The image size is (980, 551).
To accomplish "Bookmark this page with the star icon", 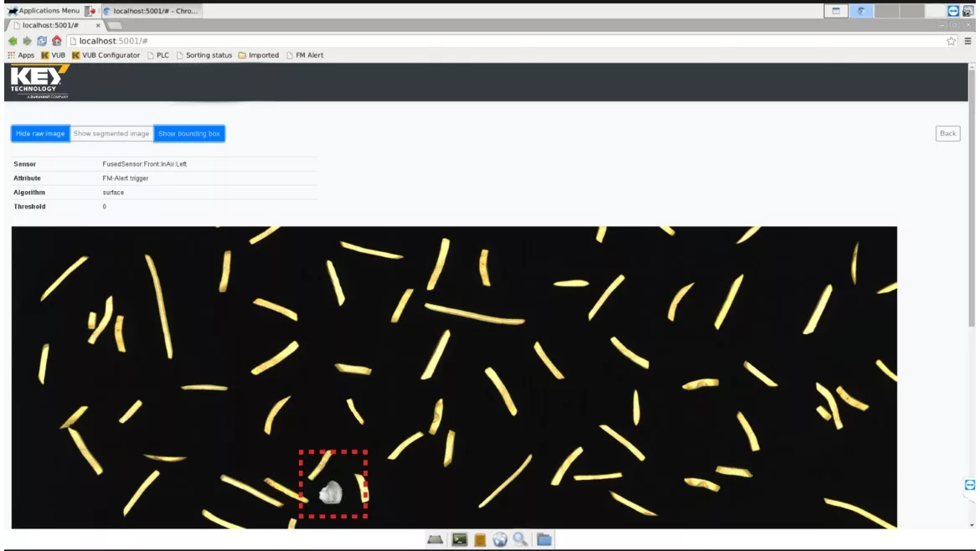I will pyautogui.click(x=952, y=41).
